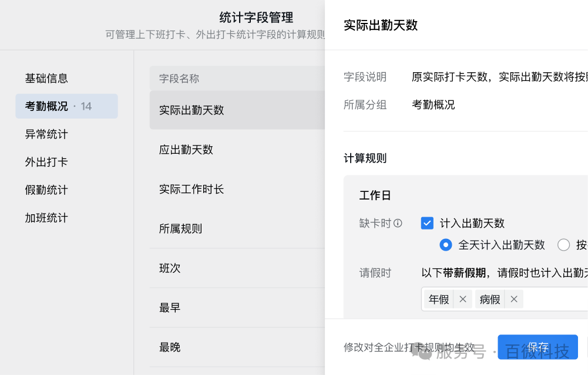Screen dimensions: 588x375
Task: Choose the second radio option after 全天计入出勤天数
Action: click(563, 245)
